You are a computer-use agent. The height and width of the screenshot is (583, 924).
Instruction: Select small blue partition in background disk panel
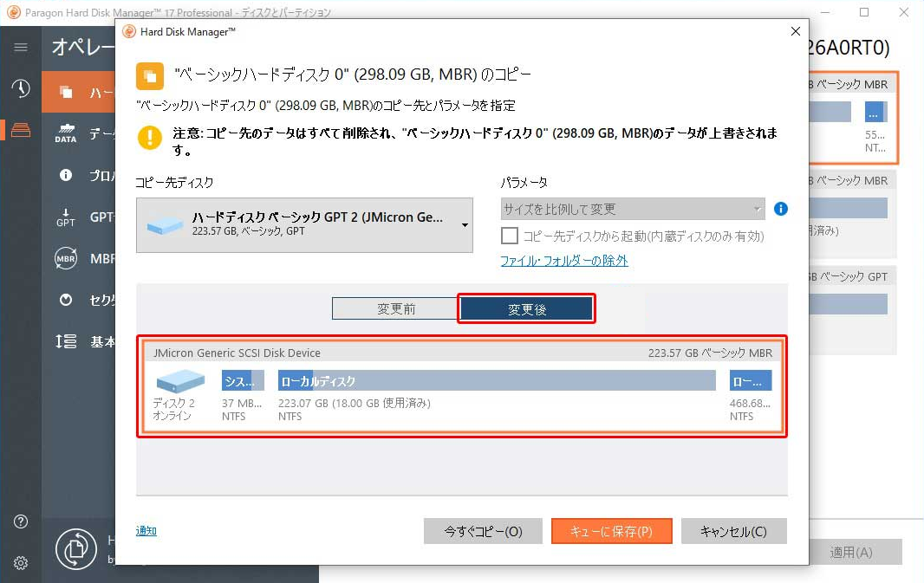(875, 111)
